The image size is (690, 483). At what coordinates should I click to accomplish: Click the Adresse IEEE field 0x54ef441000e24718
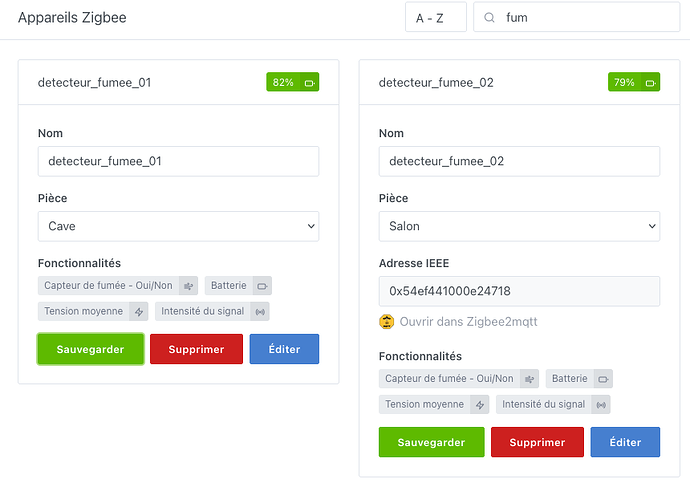[519, 291]
